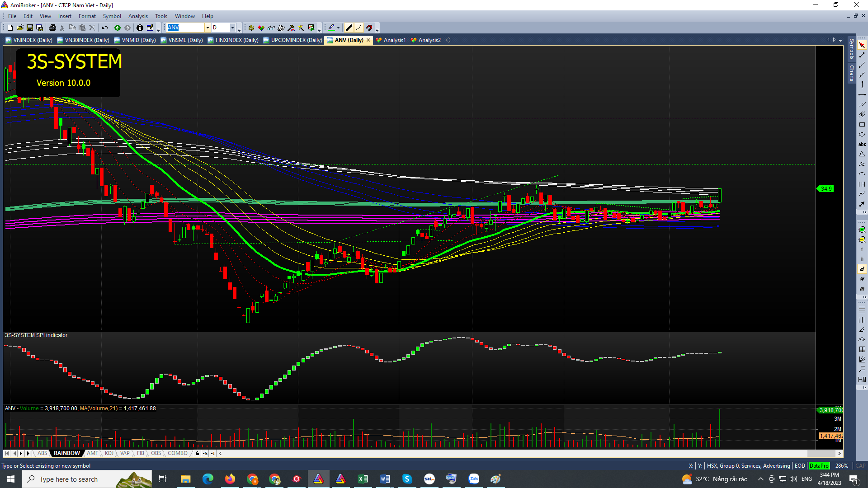The height and width of the screenshot is (488, 868).
Task: Expand the line color dropdown arrow
Action: tap(339, 28)
